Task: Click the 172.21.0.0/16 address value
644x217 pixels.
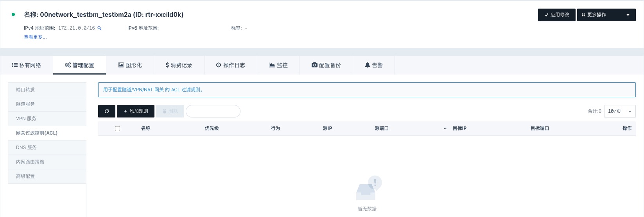Action: (77, 28)
